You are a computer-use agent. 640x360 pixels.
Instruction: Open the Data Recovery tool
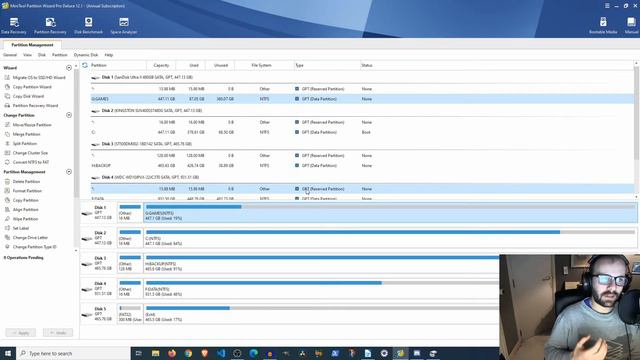(x=13, y=26)
